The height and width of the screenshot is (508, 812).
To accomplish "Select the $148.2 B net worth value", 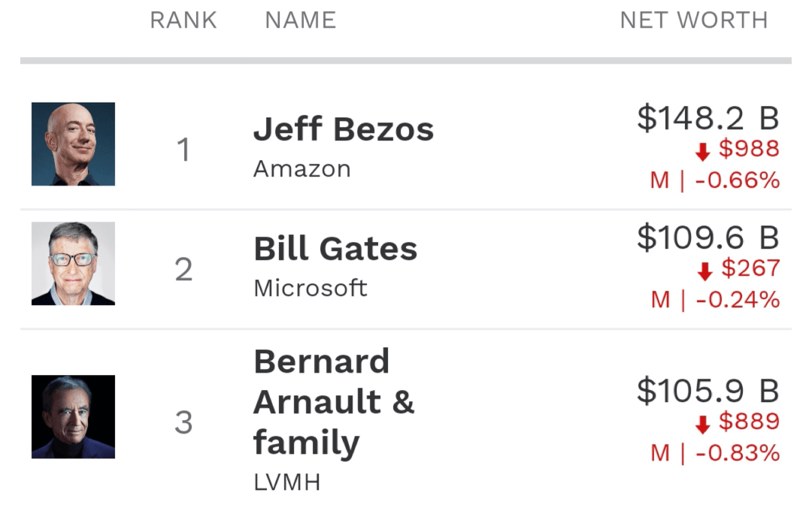I will [707, 118].
